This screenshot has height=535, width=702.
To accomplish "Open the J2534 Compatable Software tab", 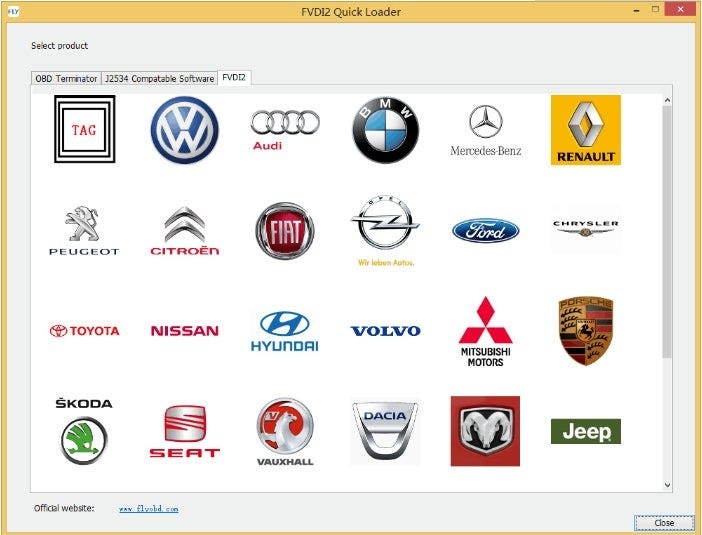I will 159,78.
